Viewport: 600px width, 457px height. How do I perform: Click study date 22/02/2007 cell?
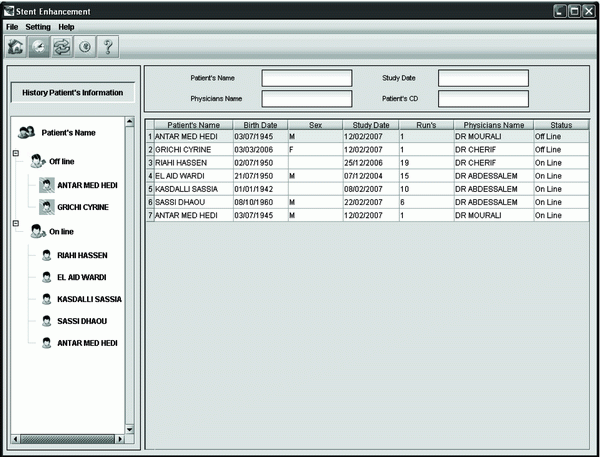[371, 202]
